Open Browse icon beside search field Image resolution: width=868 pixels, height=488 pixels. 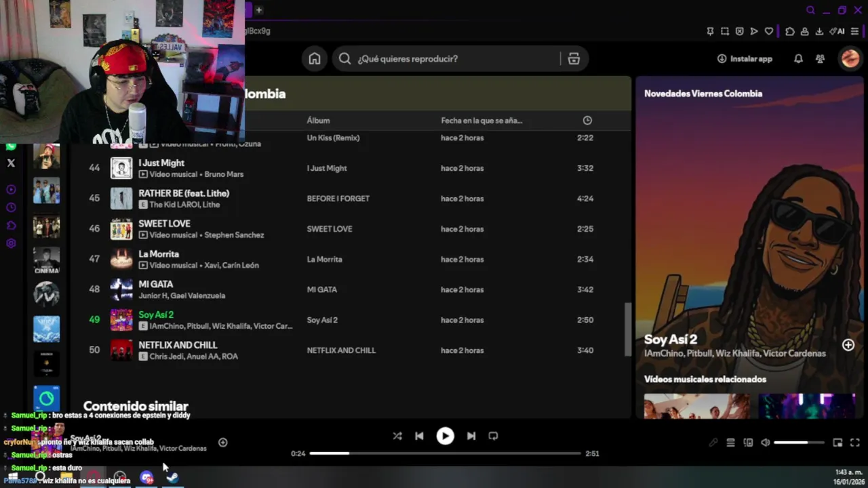(574, 59)
